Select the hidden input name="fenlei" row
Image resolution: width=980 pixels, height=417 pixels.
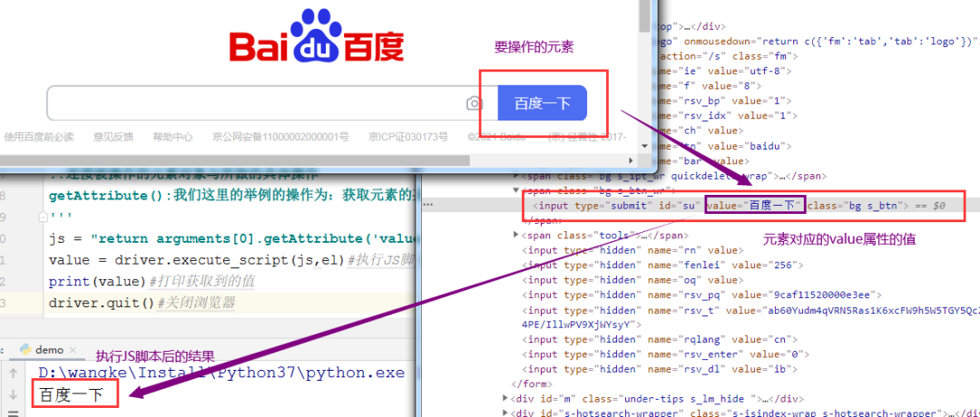[x=662, y=265]
